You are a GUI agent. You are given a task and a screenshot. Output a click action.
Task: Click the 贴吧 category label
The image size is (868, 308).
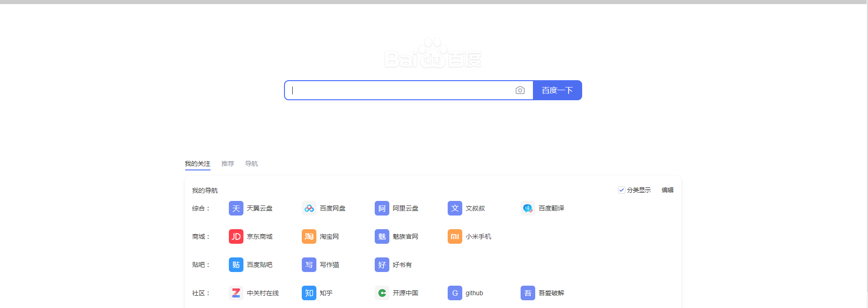pos(201,265)
